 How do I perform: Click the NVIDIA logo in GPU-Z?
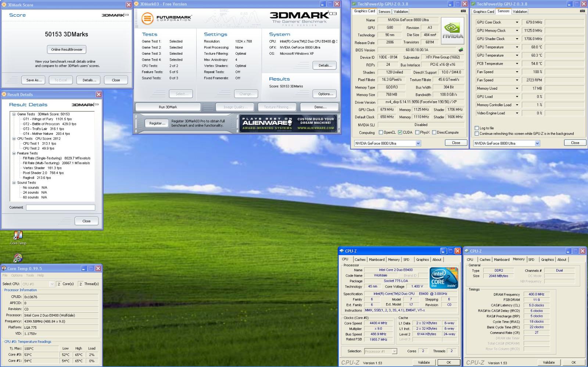[x=452, y=31]
